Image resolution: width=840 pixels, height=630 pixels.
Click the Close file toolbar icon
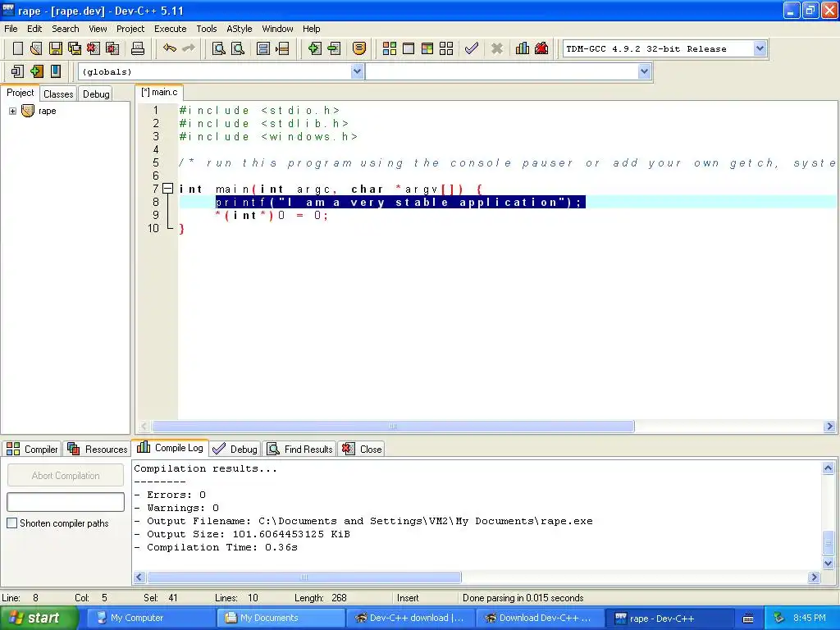[94, 48]
